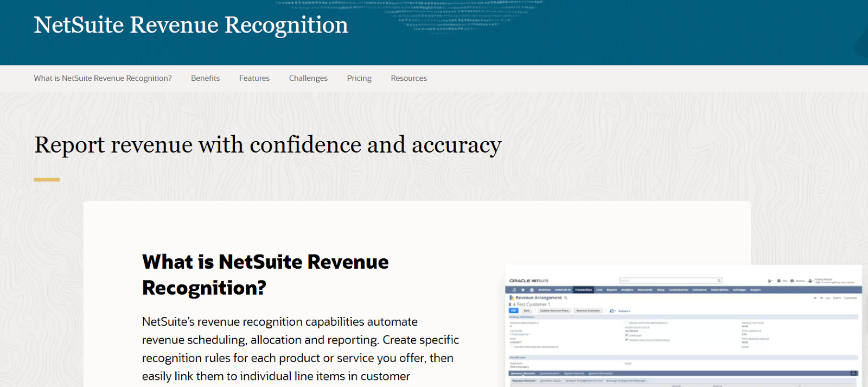Image resolution: width=868 pixels, height=387 pixels.
Task: Open the 'What is NetSuite Revenue Recognition?' nav link
Action: point(103,78)
